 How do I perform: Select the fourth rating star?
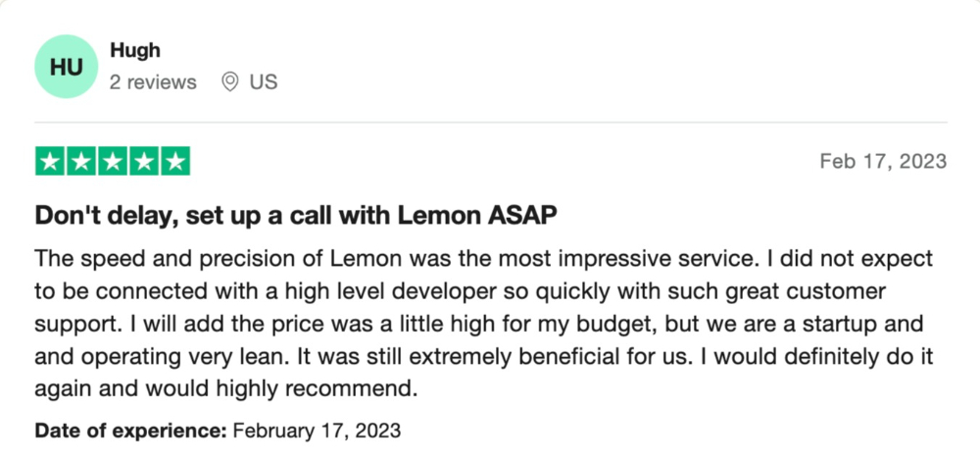pos(144,162)
